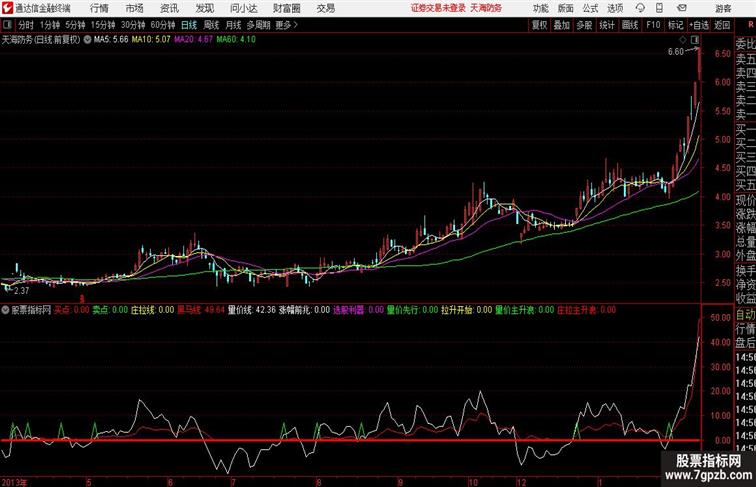Open the 资讯 menu
This screenshot has width=756, height=487.
tap(169, 8)
